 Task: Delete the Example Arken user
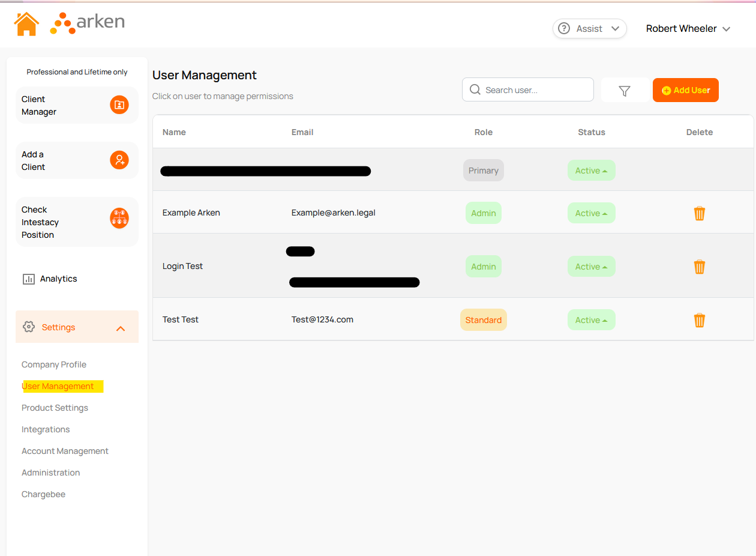[x=699, y=213]
